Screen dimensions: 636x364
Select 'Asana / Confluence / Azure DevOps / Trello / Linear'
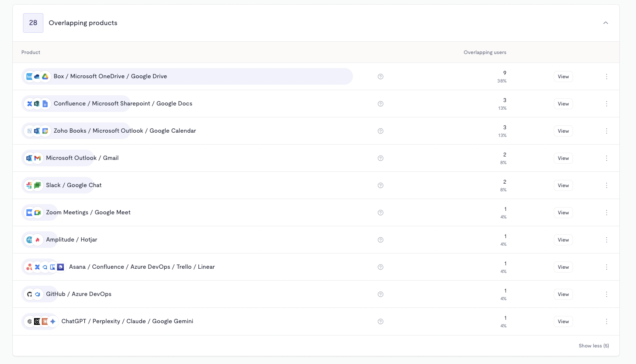[x=142, y=267]
